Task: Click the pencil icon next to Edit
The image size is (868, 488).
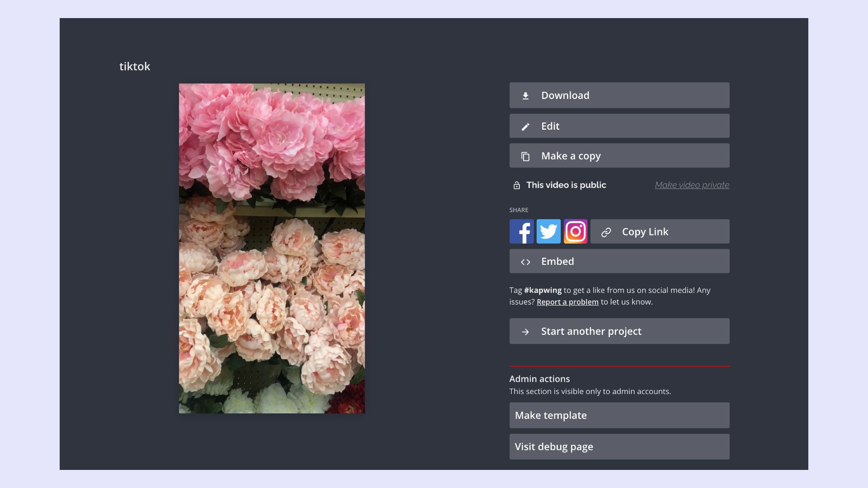Action: pos(525,127)
